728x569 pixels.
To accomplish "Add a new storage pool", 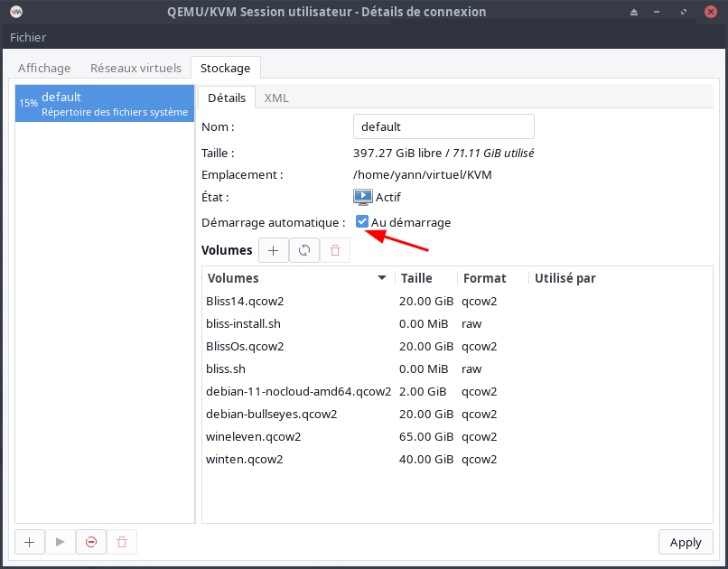I will coord(30,542).
